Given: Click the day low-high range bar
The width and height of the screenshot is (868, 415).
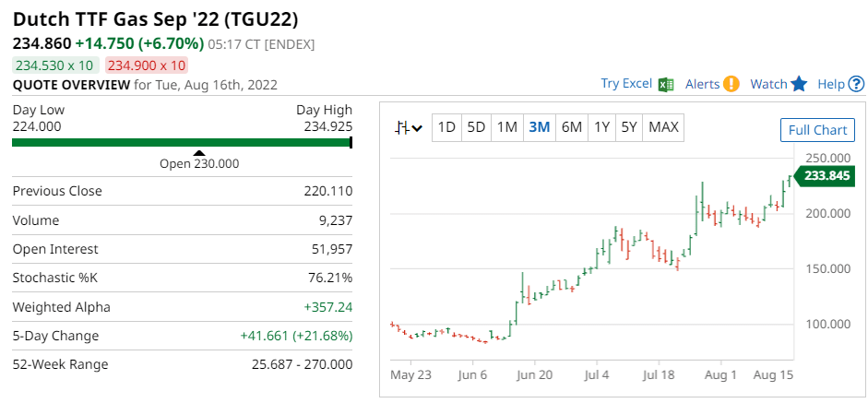Looking at the screenshot, I should pos(182,142).
